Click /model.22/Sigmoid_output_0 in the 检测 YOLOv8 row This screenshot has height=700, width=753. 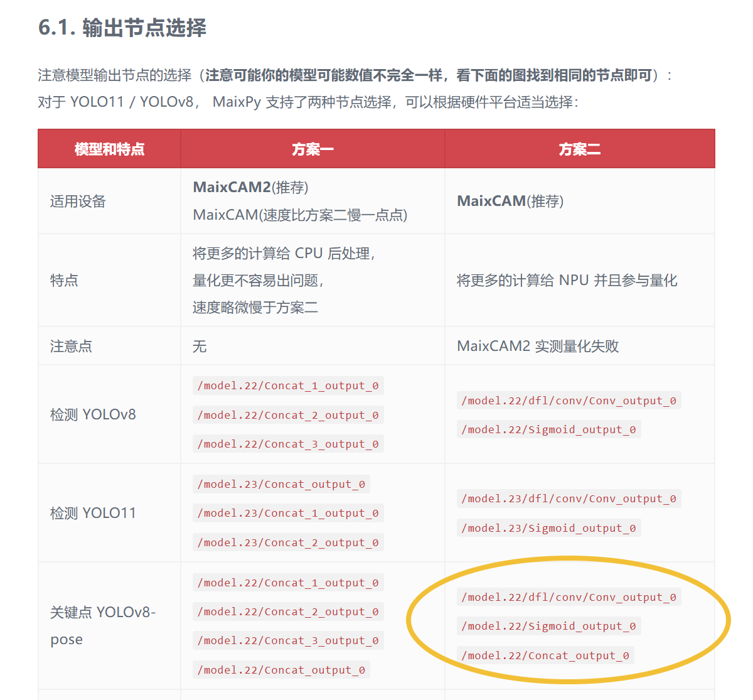click(x=548, y=429)
